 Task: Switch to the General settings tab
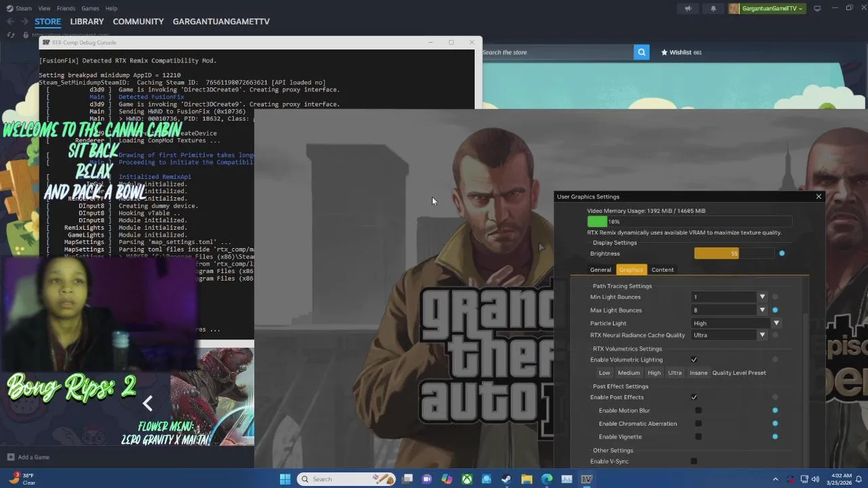pos(600,270)
